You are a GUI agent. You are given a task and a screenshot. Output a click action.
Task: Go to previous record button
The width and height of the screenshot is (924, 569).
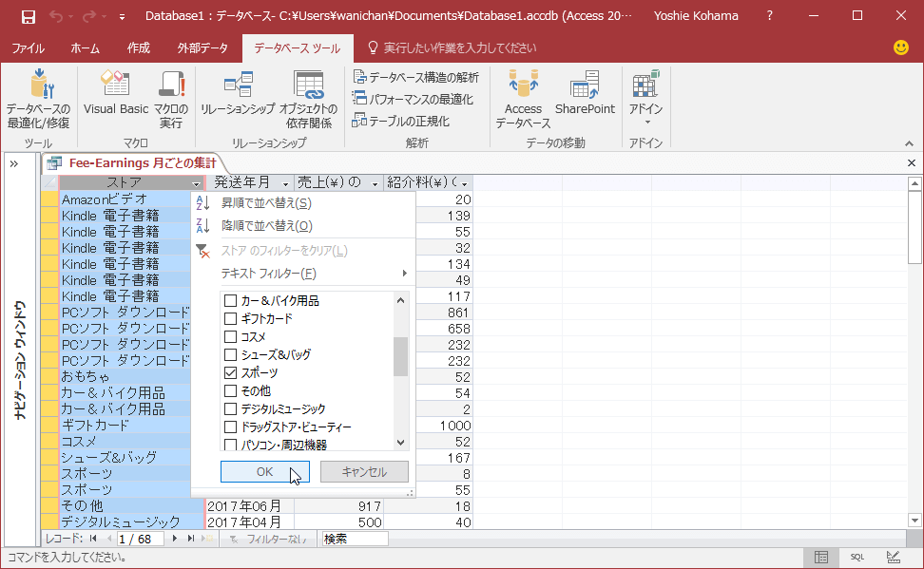tap(108, 539)
